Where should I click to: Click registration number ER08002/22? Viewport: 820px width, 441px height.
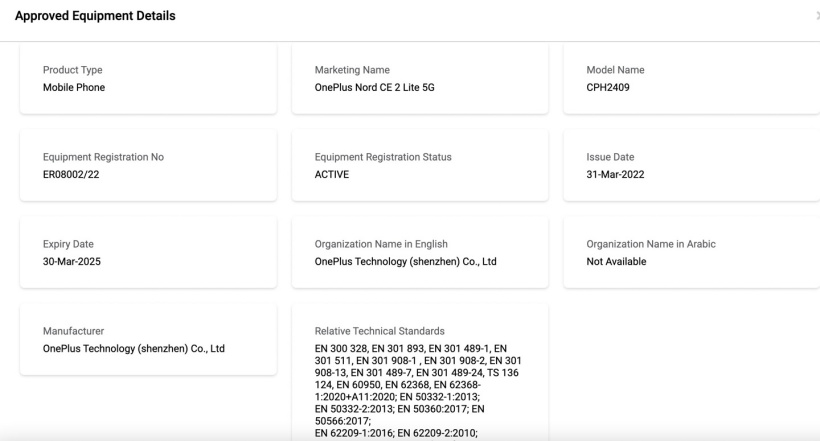(71, 174)
